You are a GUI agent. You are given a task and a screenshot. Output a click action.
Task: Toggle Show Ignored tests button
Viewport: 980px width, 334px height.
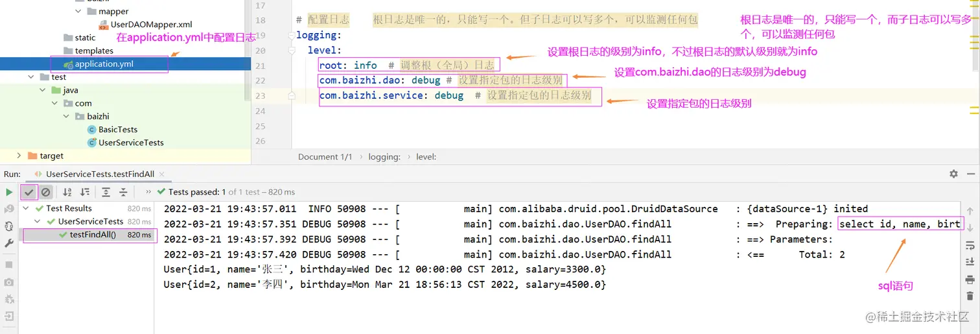tap(45, 192)
